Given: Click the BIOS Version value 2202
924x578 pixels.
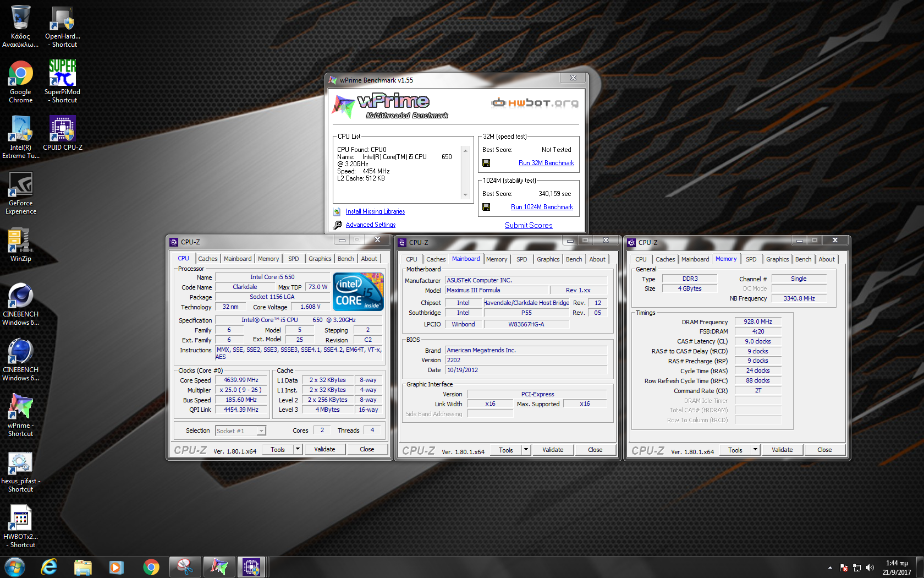Looking at the screenshot, I should pos(526,360).
